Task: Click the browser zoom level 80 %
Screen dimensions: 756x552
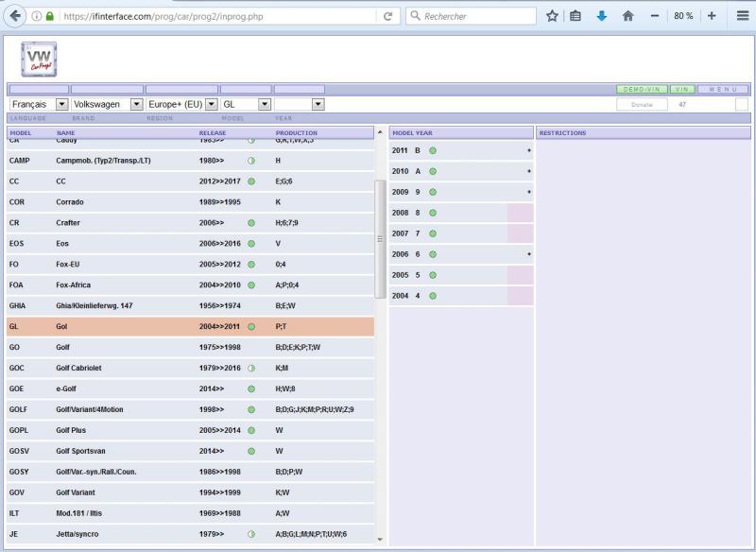Action: (x=683, y=16)
